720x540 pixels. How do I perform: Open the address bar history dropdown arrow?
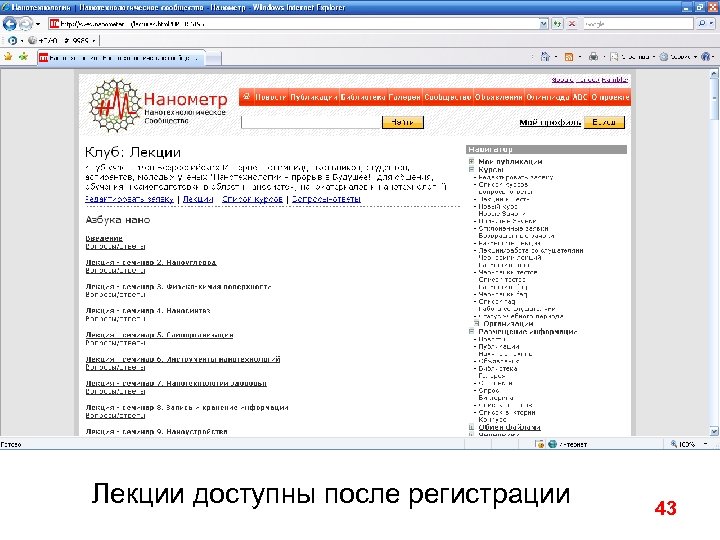(x=544, y=24)
